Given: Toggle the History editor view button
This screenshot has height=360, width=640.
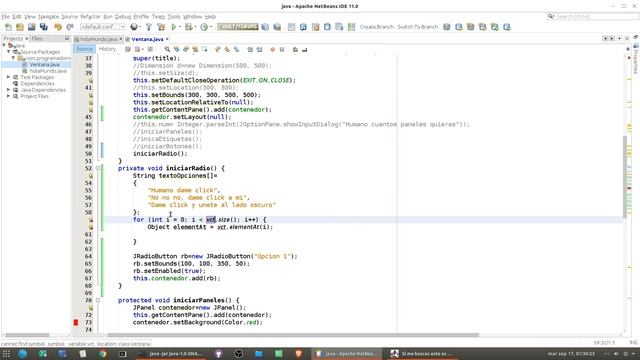Looking at the screenshot, I should pos(107,49).
